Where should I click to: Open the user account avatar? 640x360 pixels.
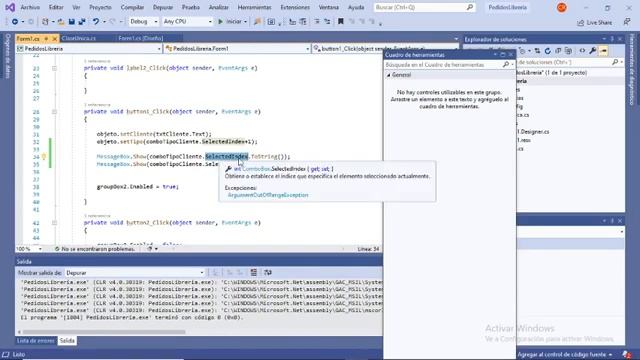pyautogui.click(x=562, y=7)
